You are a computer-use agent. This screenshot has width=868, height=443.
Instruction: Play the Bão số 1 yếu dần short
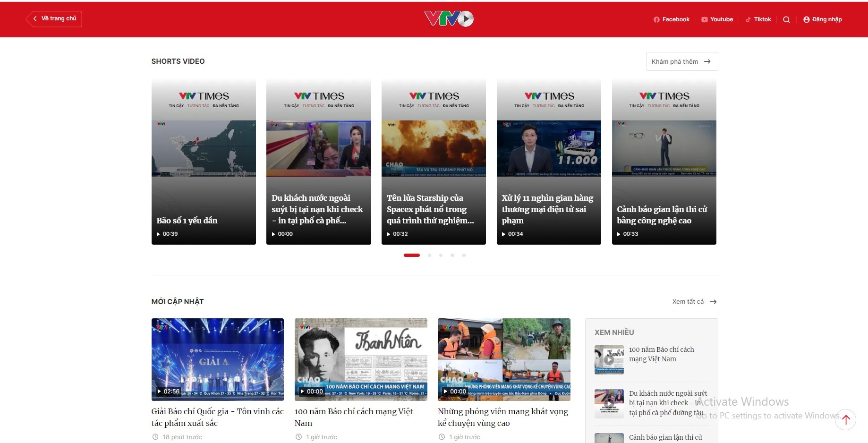click(x=204, y=162)
